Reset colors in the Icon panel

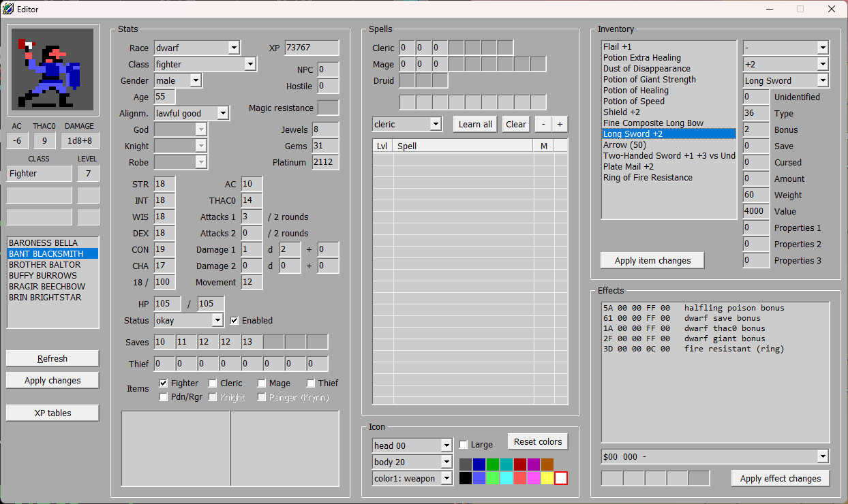(537, 441)
